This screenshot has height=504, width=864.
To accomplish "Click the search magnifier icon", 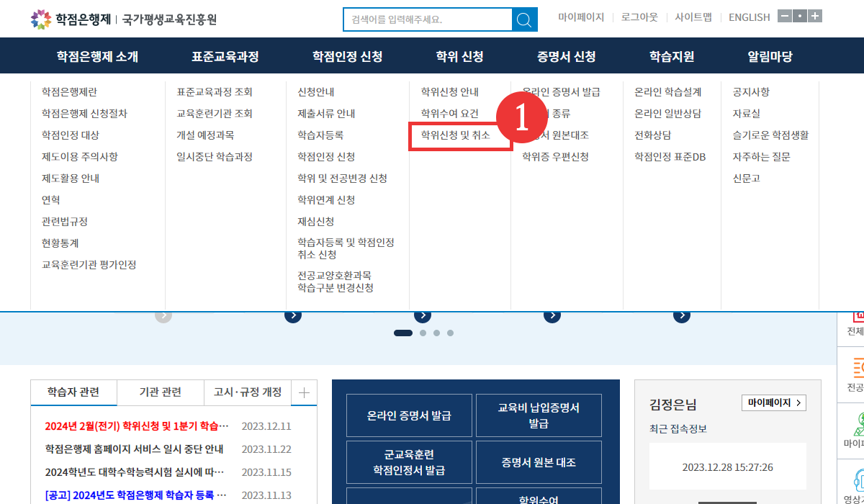I will (524, 19).
